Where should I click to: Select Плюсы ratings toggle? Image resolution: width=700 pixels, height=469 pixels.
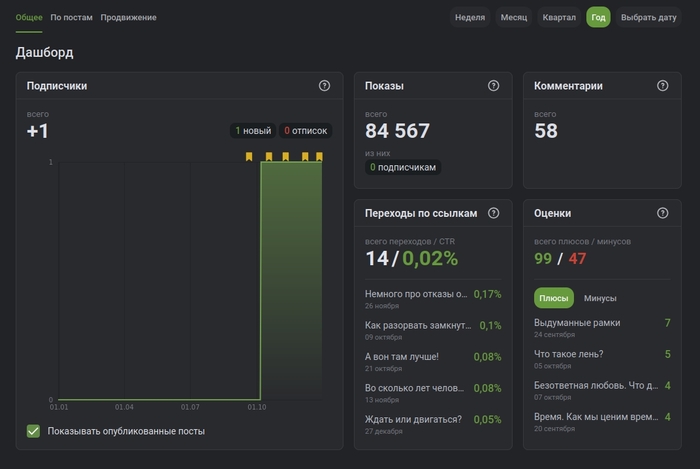point(554,298)
